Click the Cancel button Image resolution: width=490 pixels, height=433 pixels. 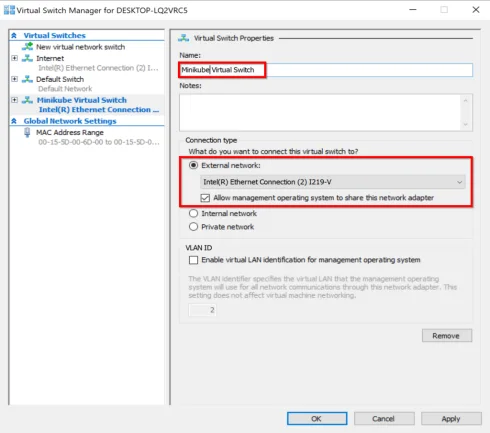[384, 419]
